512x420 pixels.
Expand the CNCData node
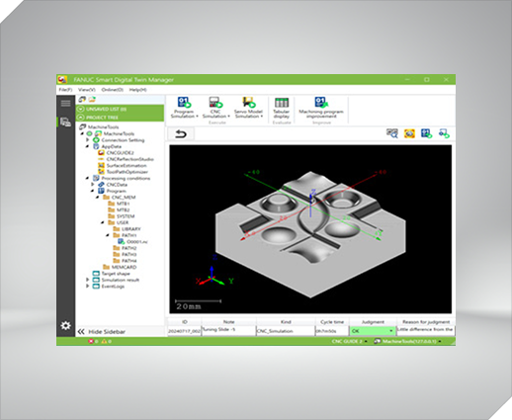click(93, 185)
